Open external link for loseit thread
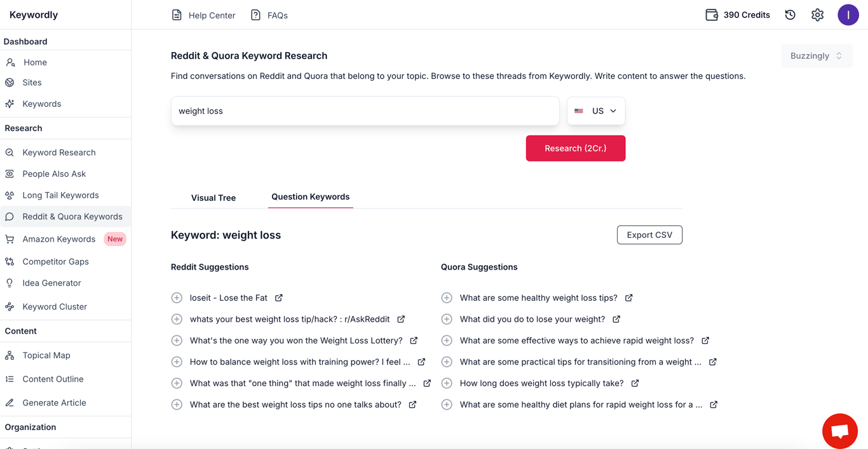The height and width of the screenshot is (449, 868). click(x=279, y=298)
